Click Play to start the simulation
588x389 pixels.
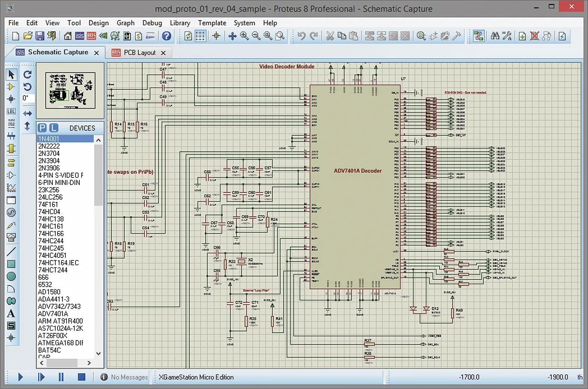point(21,377)
